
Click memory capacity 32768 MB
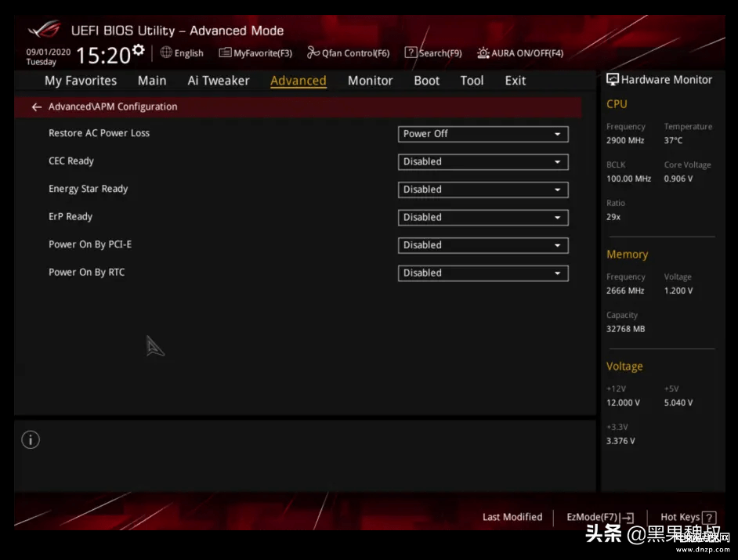(625, 329)
